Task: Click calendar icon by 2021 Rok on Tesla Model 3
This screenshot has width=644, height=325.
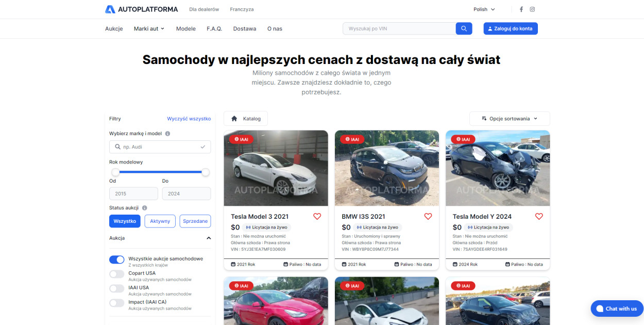Action: (233, 264)
